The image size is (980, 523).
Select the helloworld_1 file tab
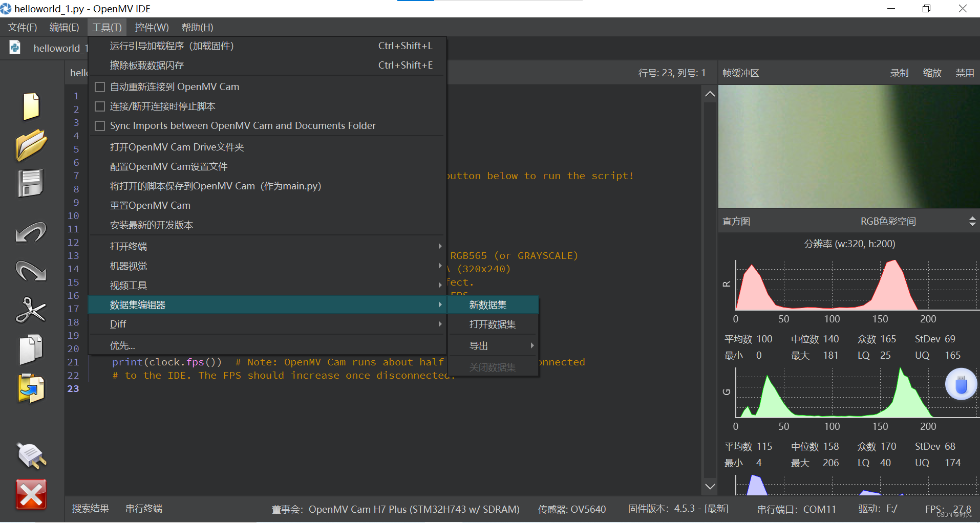coord(60,48)
